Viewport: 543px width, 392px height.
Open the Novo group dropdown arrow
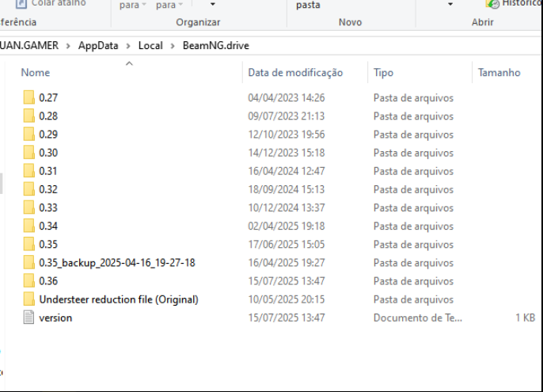click(450, 4)
